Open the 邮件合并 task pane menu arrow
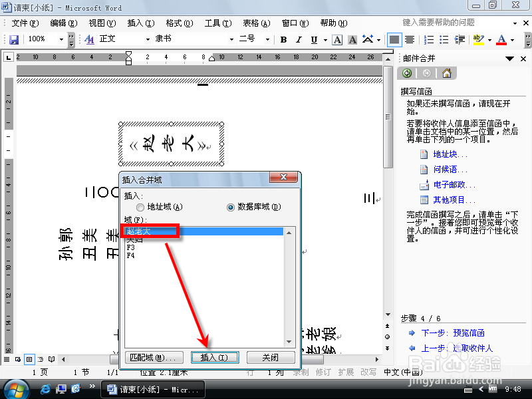This screenshot has height=399, width=532. pos(509,59)
